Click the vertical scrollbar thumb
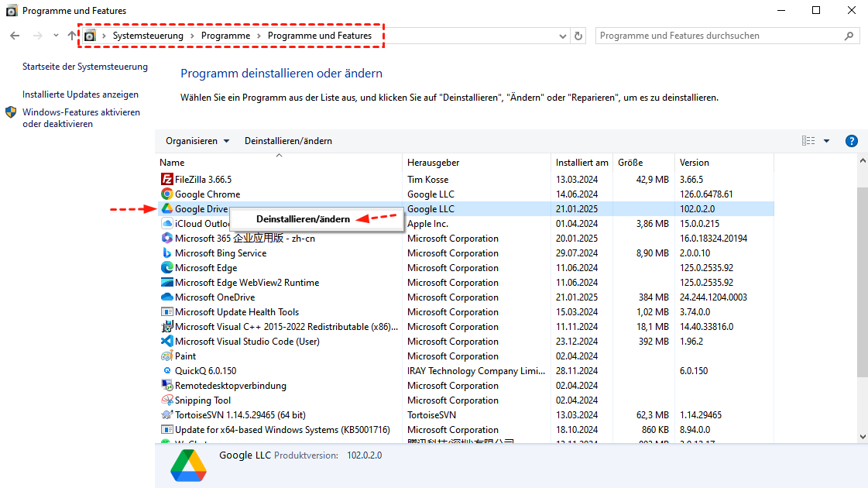Image resolution: width=868 pixels, height=488 pixels. click(863, 282)
